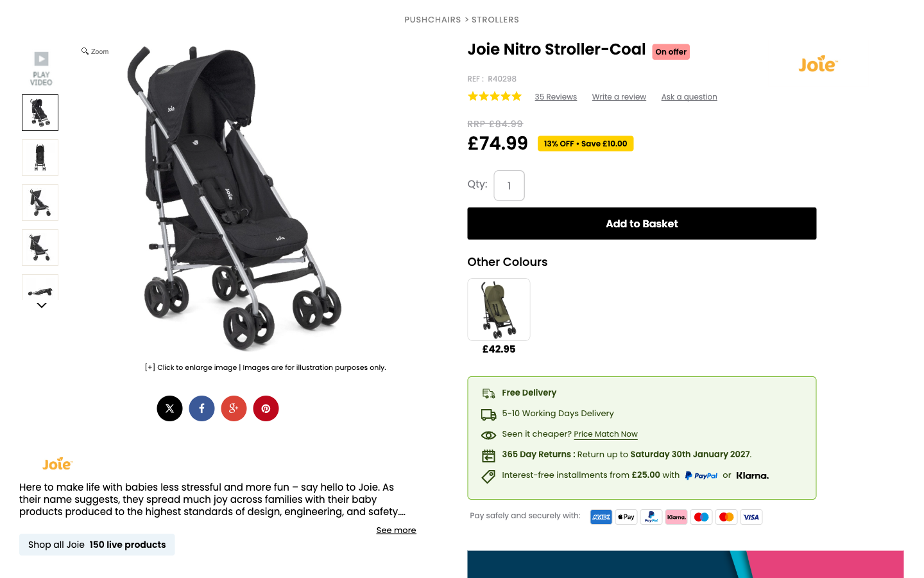Viewport: 924px width, 578px height.
Task: Select the second stroller thumbnail, front view
Action: (x=40, y=158)
